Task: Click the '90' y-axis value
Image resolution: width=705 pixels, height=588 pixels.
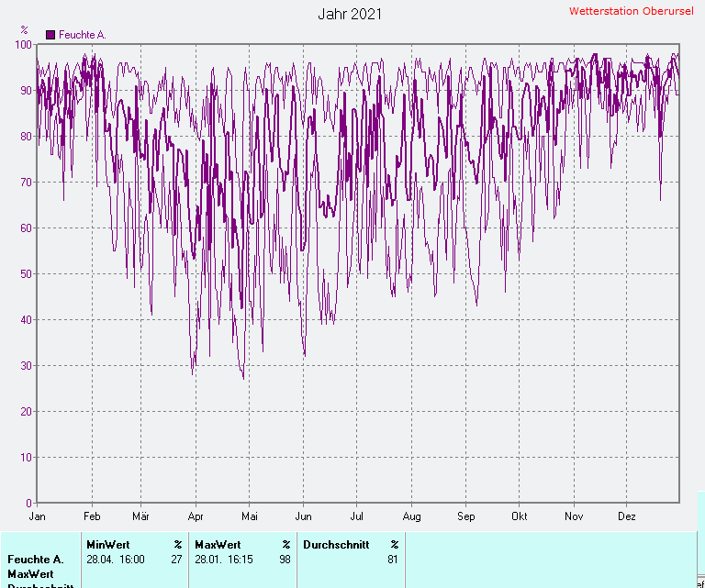Action: pos(26,90)
